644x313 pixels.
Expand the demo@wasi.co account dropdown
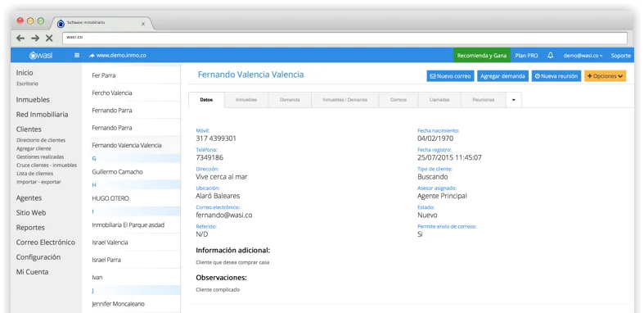(583, 55)
